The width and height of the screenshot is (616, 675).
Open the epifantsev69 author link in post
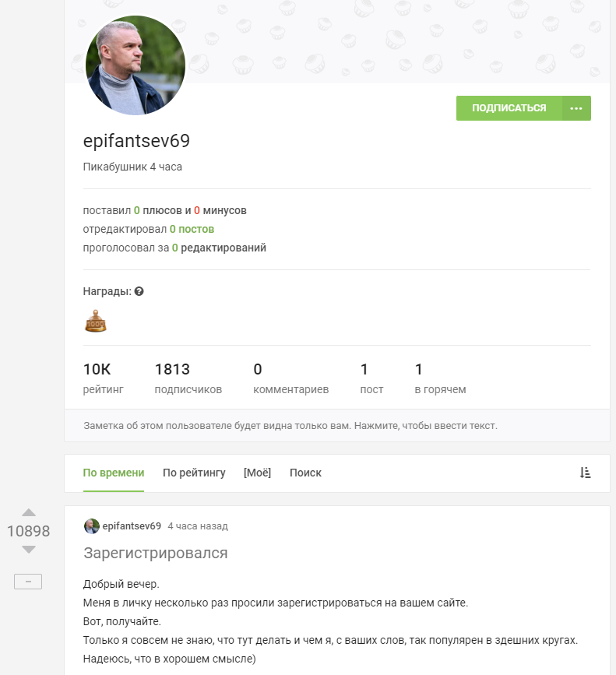point(132,526)
